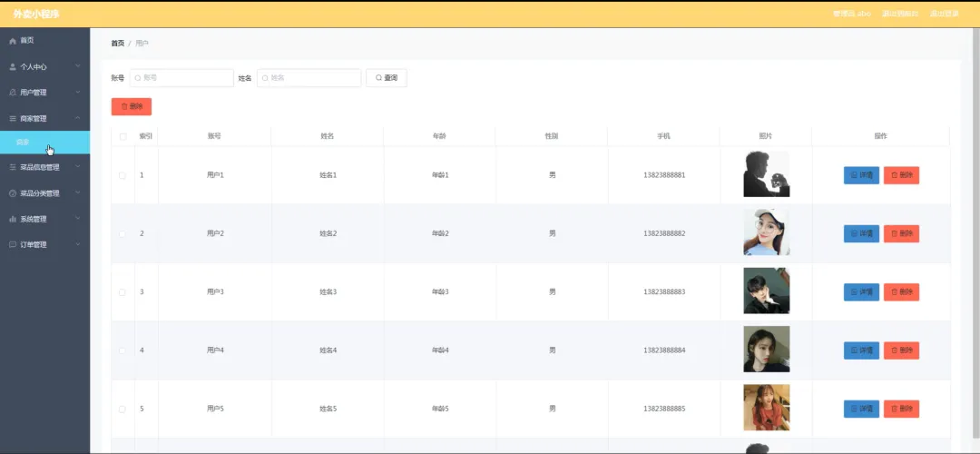Select the header checkbox to select all rows

tap(122, 136)
